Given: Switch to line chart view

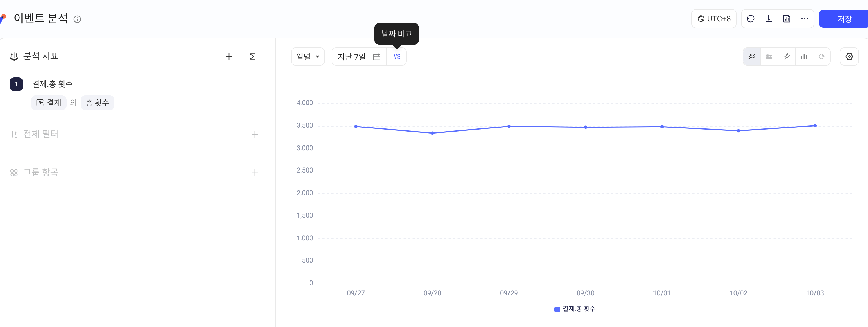Looking at the screenshot, I should click(752, 56).
